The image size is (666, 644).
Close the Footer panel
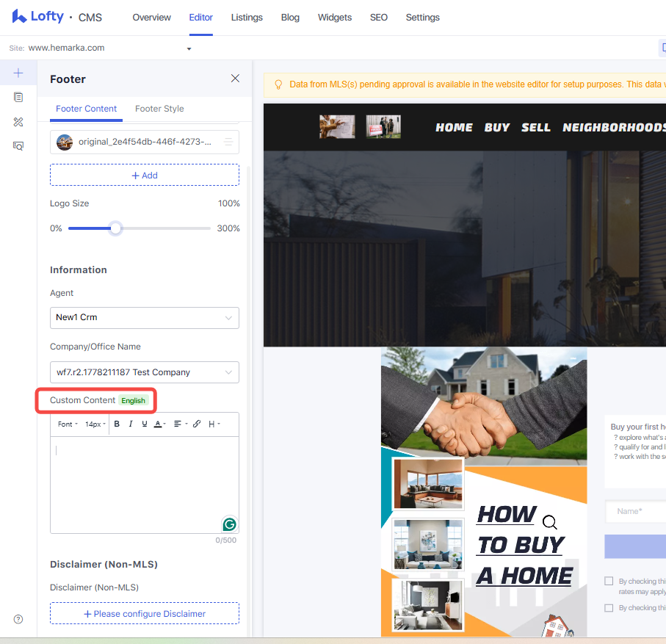click(235, 78)
